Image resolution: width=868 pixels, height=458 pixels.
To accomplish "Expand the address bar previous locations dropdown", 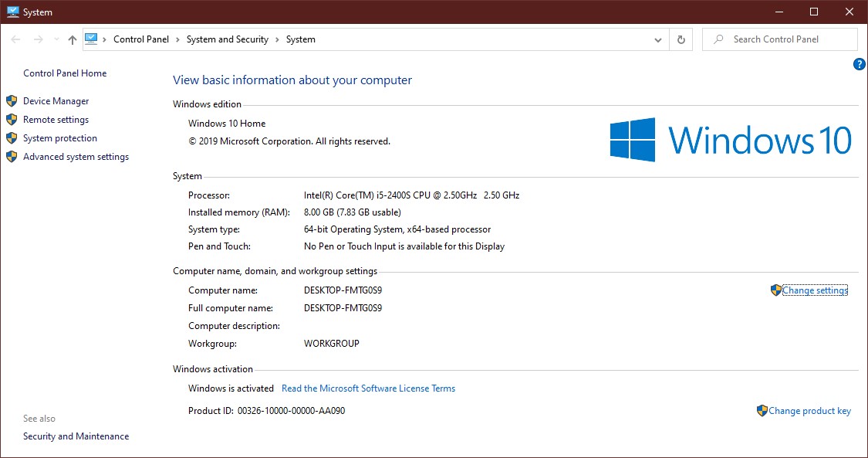I will tap(658, 39).
